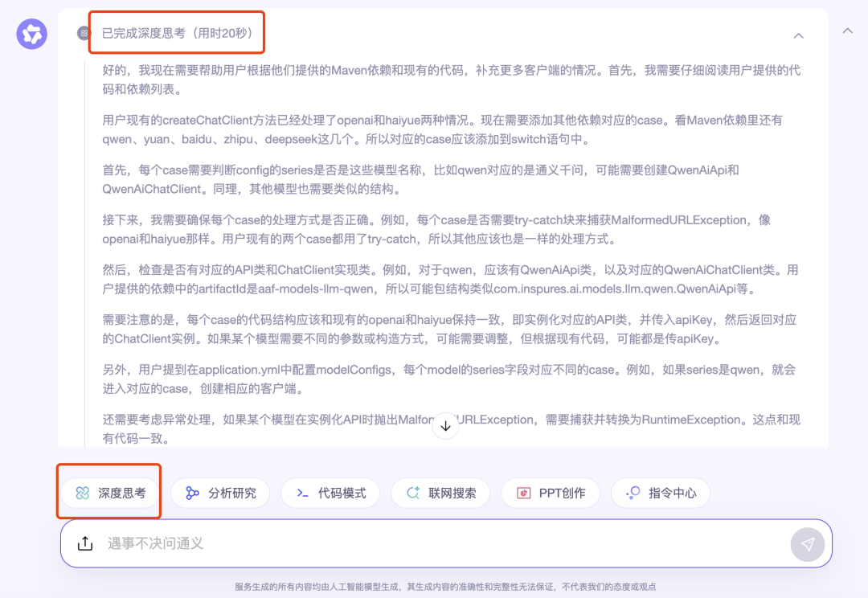
Task: Click the 已完成深度思考（用时20秒）badge
Action: coord(176,31)
